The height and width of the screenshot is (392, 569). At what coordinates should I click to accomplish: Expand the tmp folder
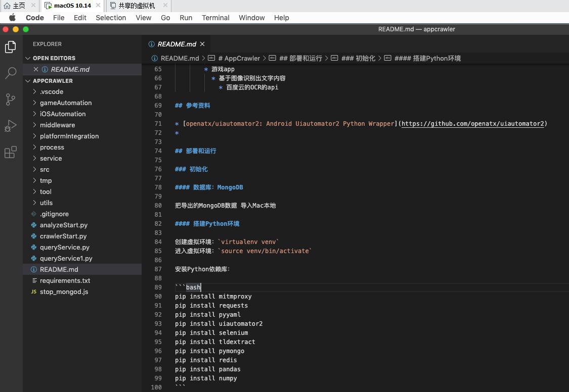[x=34, y=180]
